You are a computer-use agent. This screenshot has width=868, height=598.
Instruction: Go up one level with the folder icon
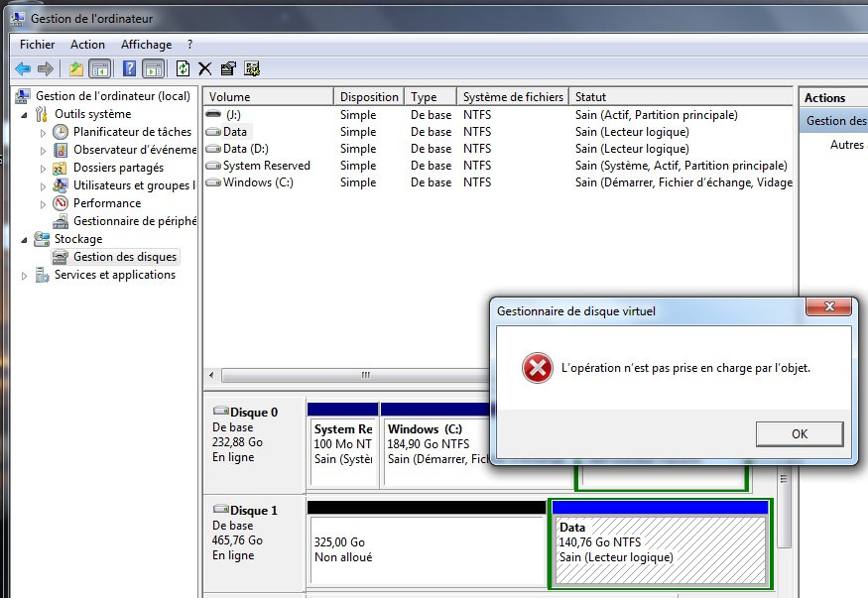[76, 68]
